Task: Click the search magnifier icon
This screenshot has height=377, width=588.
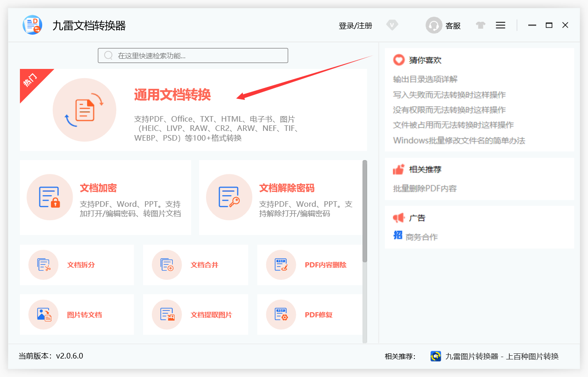Action: [109, 56]
